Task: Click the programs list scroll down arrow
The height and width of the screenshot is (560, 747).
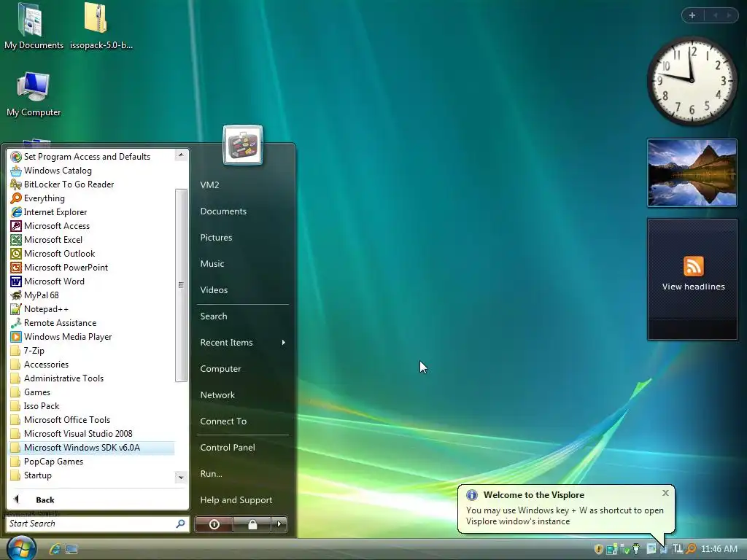Action: tap(181, 477)
